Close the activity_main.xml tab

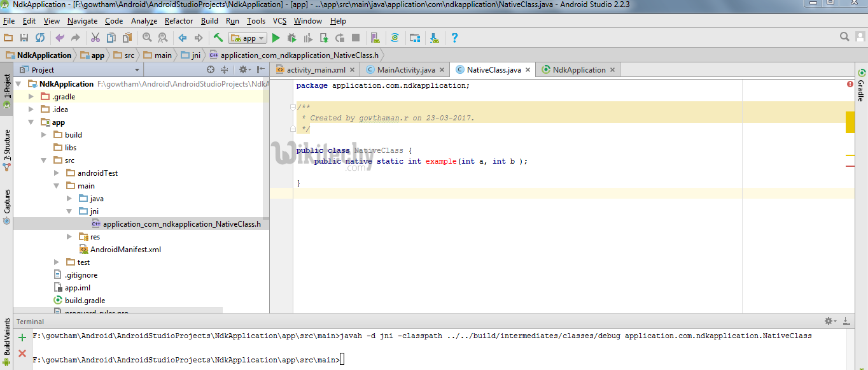353,70
